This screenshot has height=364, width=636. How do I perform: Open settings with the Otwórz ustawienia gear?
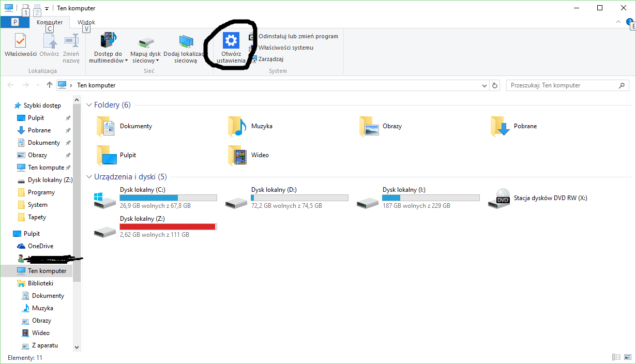[231, 40]
